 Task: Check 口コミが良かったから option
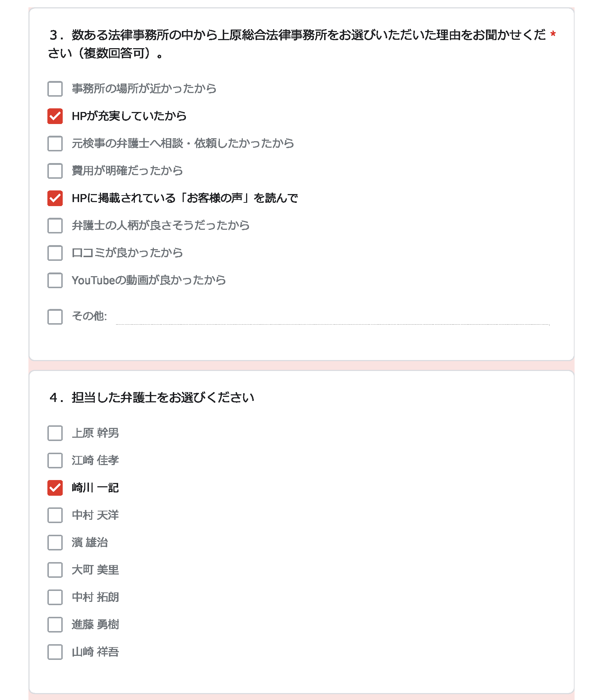(55, 253)
